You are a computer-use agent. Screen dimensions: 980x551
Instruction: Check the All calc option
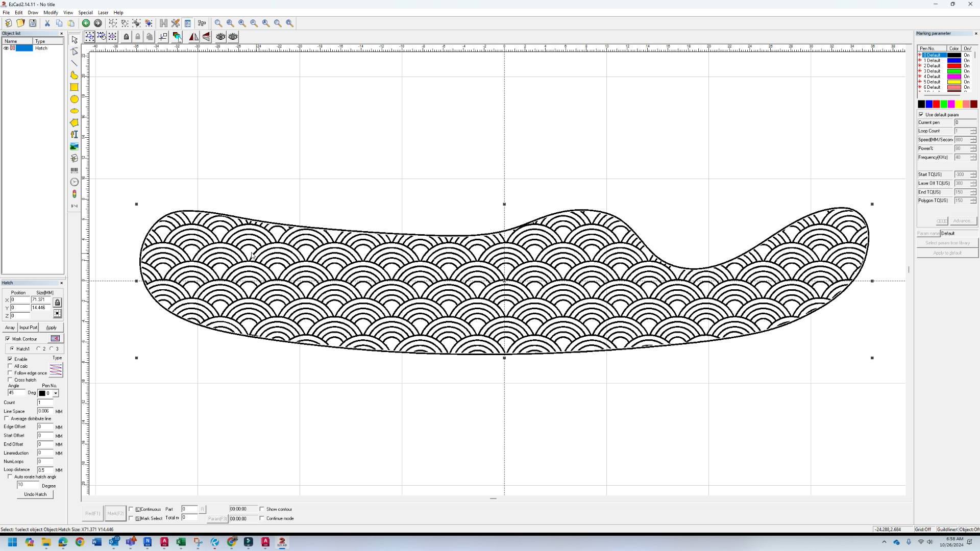pyautogui.click(x=10, y=366)
